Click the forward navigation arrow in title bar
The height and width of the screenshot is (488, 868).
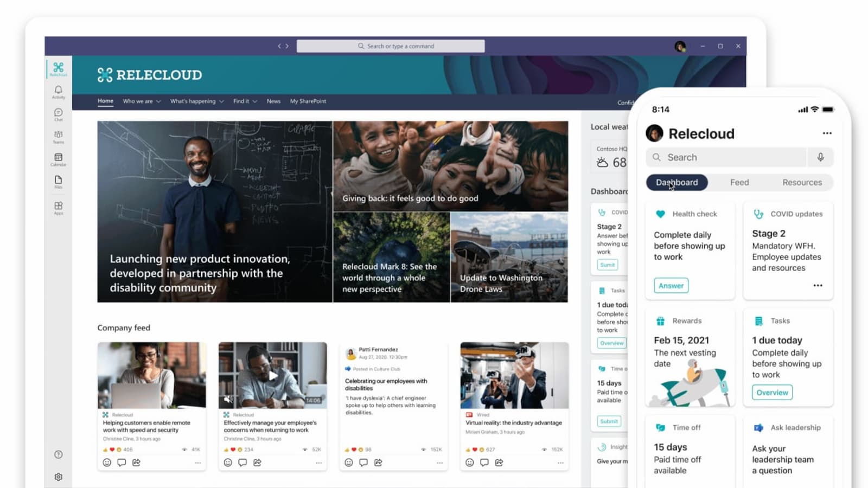click(x=287, y=46)
